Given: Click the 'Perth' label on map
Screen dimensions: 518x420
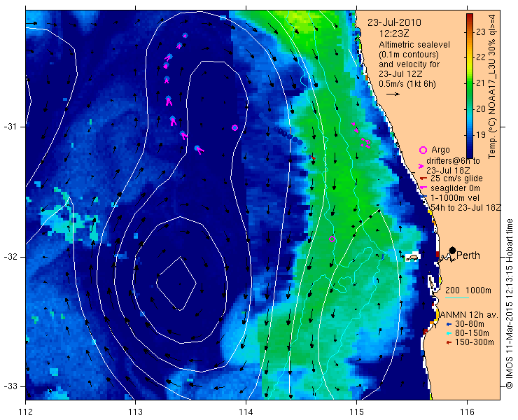Looking at the screenshot, I should (468, 255).
